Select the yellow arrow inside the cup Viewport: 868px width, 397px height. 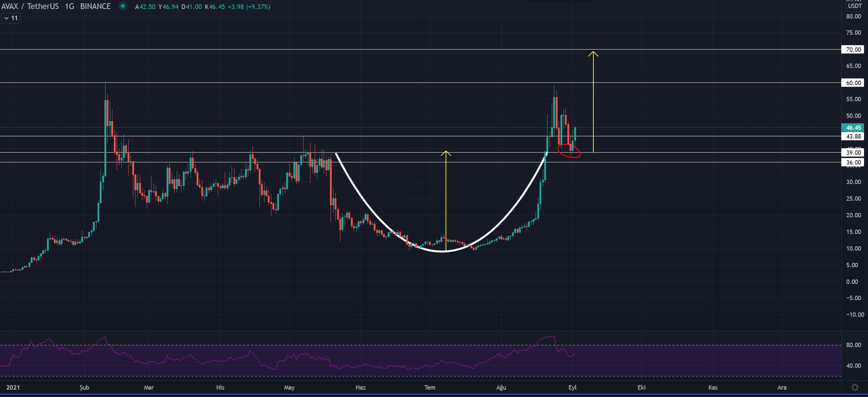point(446,199)
